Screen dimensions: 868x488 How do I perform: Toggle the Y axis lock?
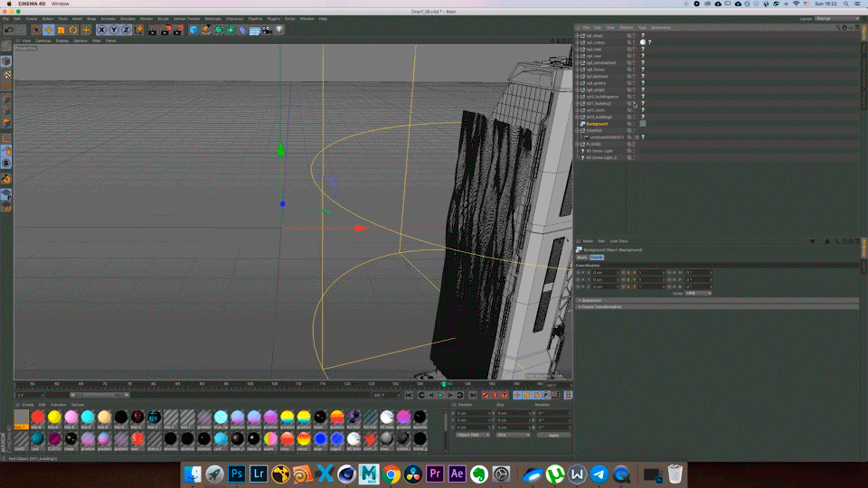[x=114, y=30]
